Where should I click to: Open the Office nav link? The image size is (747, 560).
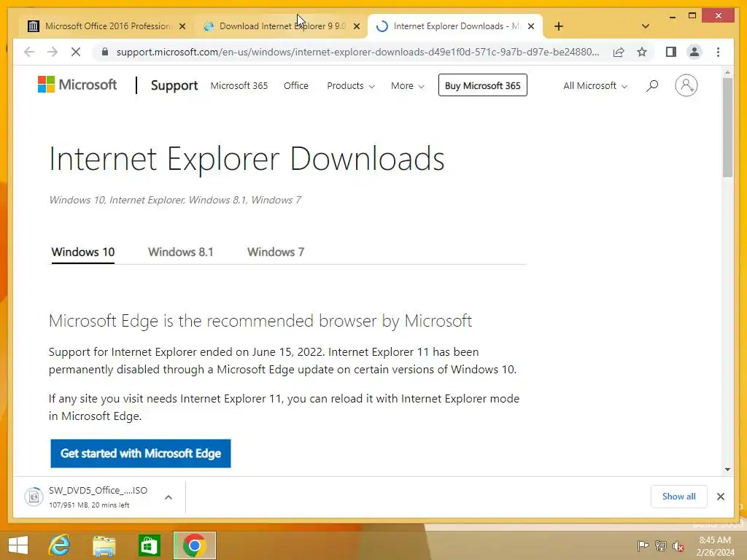coord(296,86)
